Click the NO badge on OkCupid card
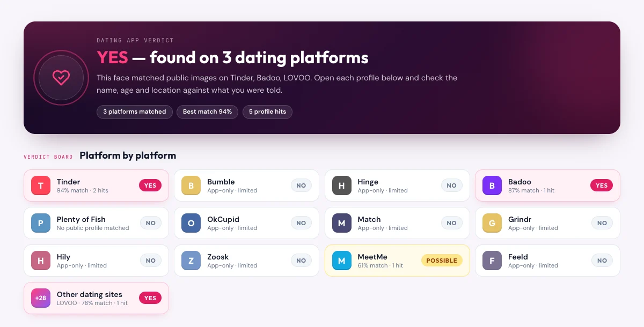The image size is (644, 327). 301,223
